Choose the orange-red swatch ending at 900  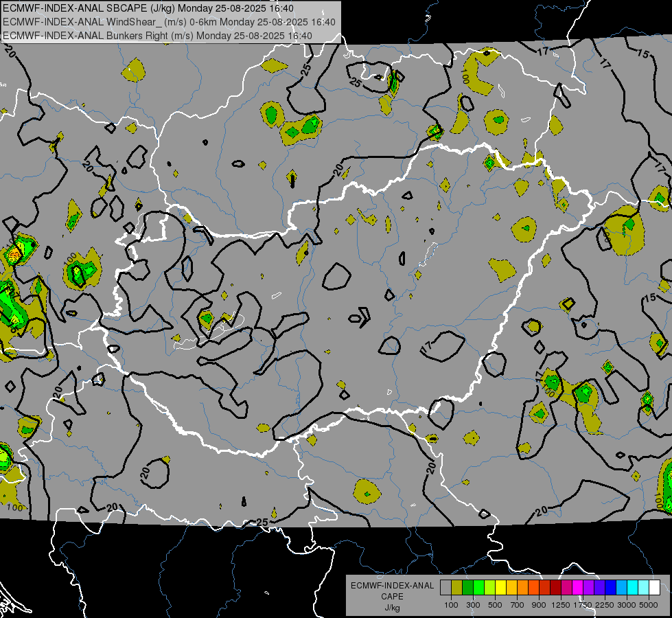tap(534, 588)
